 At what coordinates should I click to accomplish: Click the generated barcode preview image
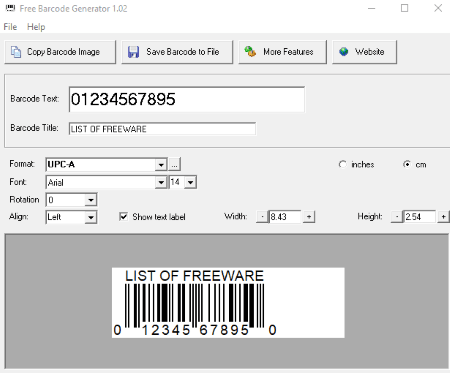[x=228, y=303]
